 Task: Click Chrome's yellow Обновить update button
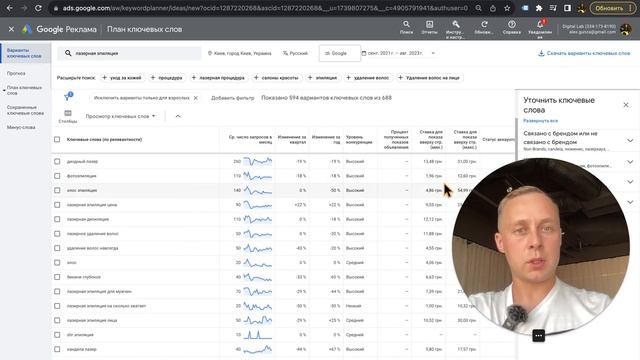click(x=613, y=8)
